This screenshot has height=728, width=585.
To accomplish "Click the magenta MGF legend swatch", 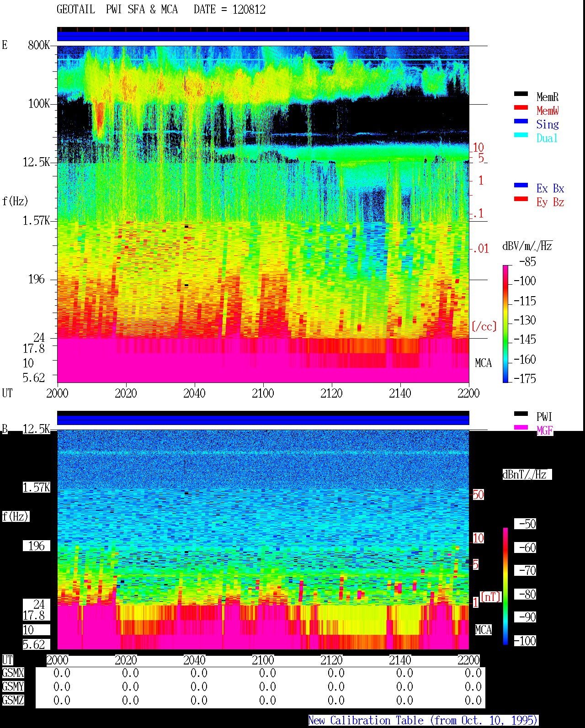I will 521,427.
